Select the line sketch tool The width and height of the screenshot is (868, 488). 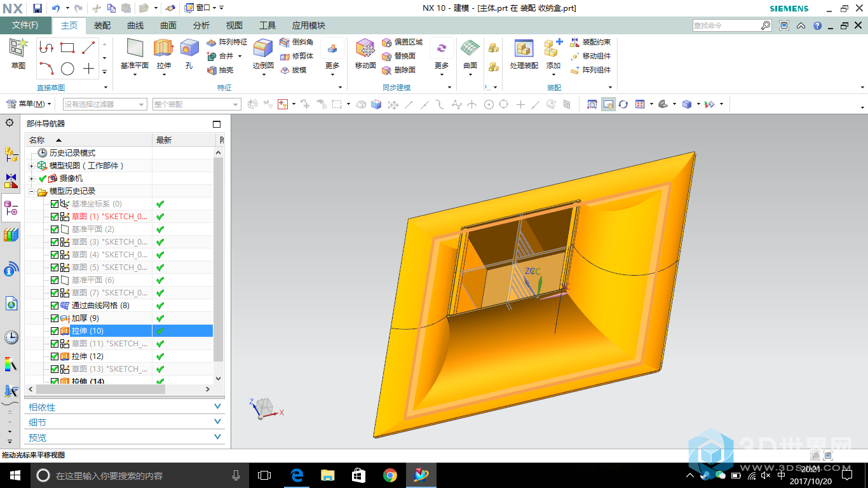(x=88, y=48)
